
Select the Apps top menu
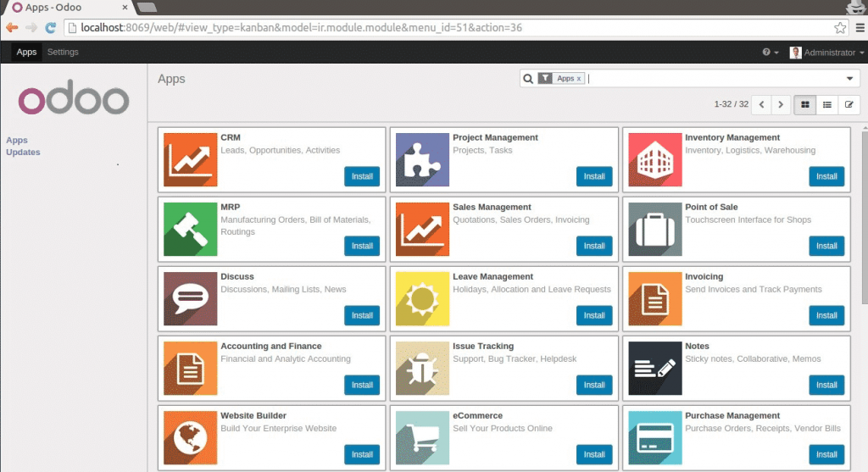pos(26,52)
